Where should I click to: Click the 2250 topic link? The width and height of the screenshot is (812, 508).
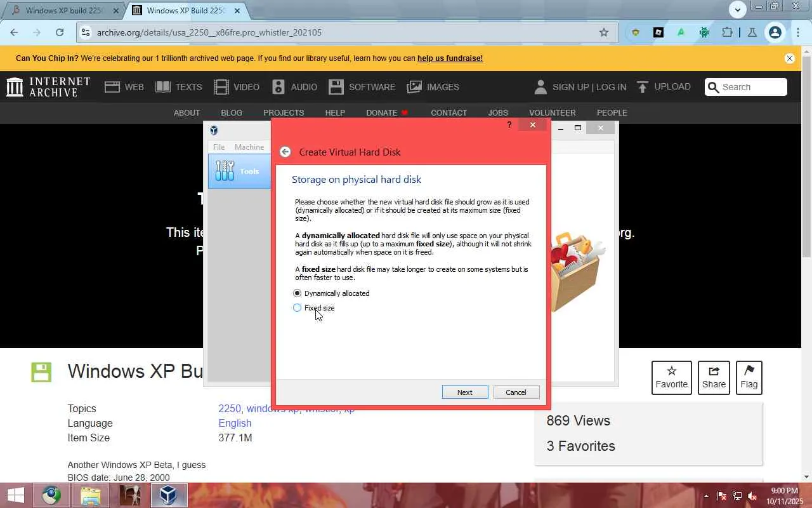230,409
